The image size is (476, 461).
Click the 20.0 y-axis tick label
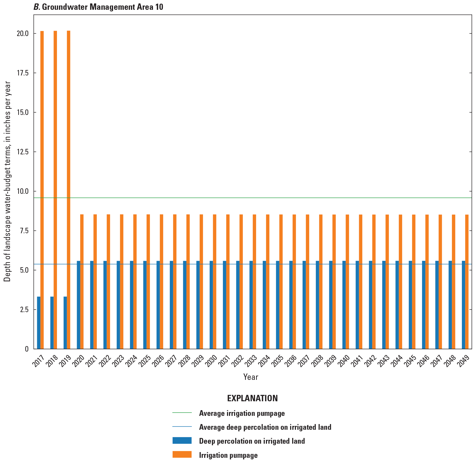pos(22,34)
